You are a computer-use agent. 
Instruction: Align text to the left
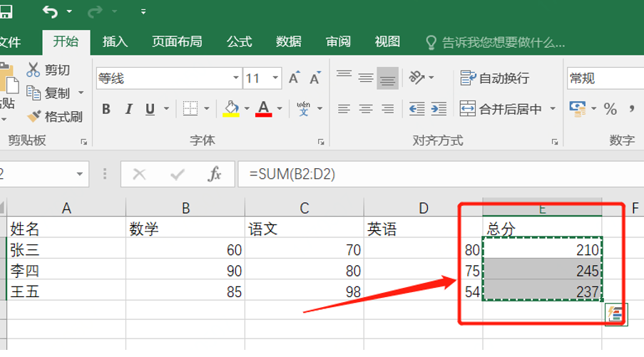tap(344, 109)
